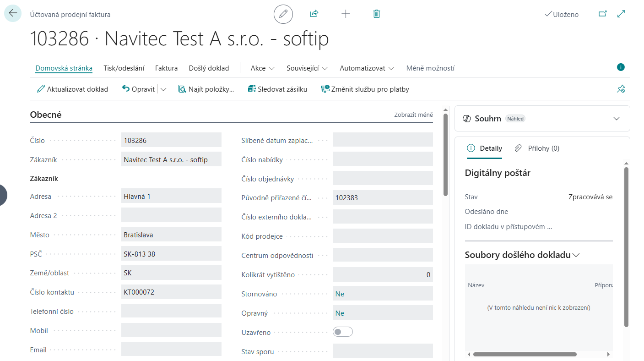
Task: Switch to Přílohy (0) tab
Action: 537,148
